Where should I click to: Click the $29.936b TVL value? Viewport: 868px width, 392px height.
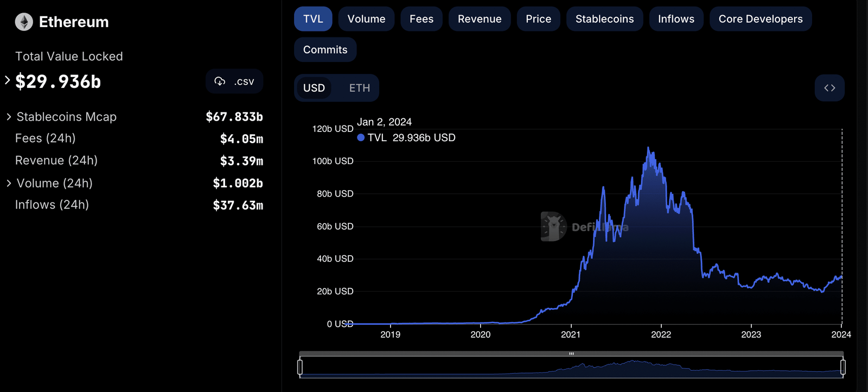pos(58,81)
